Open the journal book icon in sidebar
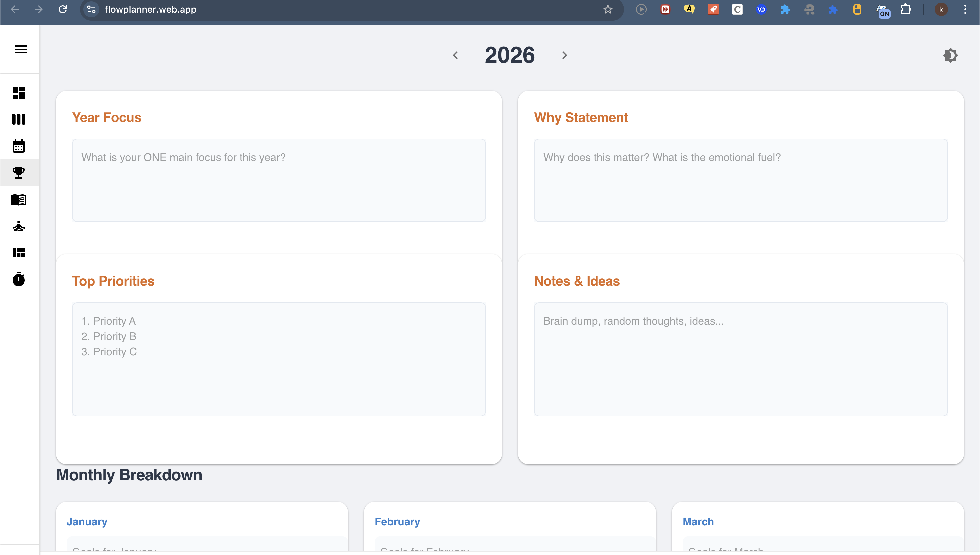980x555 pixels. pyautogui.click(x=19, y=200)
